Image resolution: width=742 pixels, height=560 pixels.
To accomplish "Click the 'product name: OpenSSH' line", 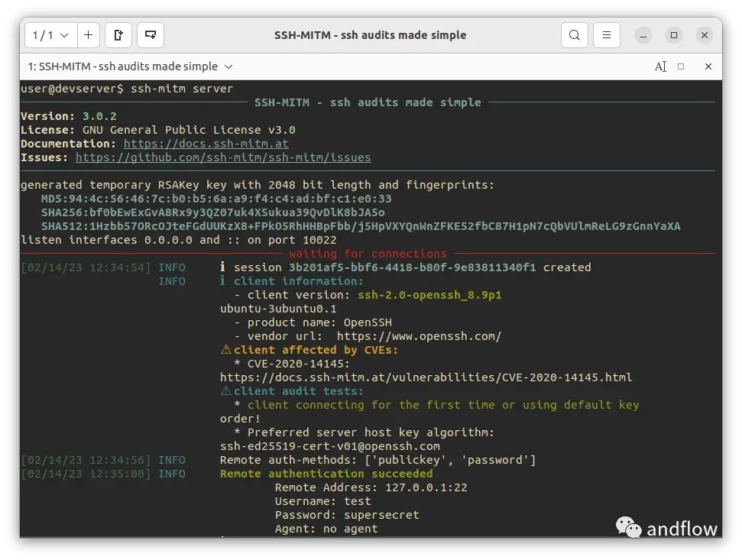I will [x=313, y=322].
